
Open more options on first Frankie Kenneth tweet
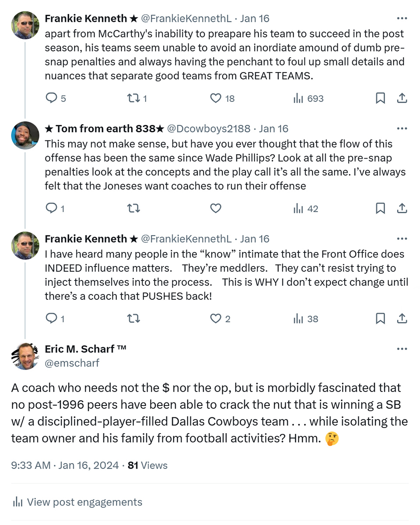point(402,18)
